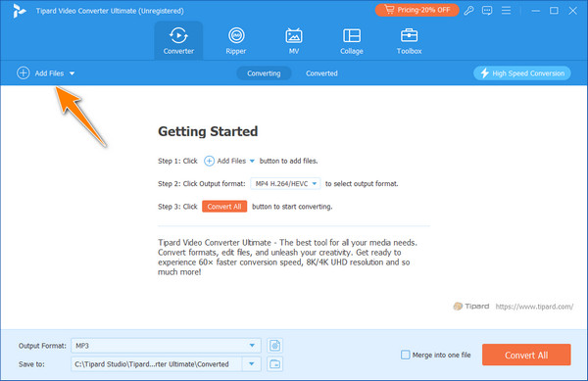
Task: Open the output folder icon
Action: [x=274, y=363]
